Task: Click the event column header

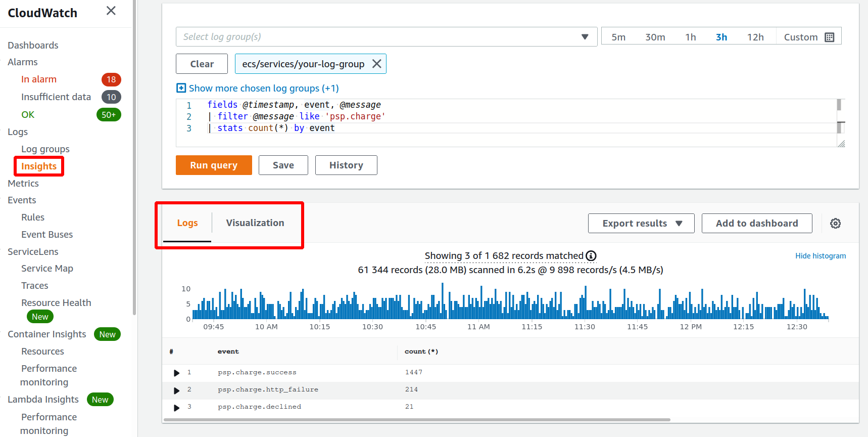Action: coord(228,352)
